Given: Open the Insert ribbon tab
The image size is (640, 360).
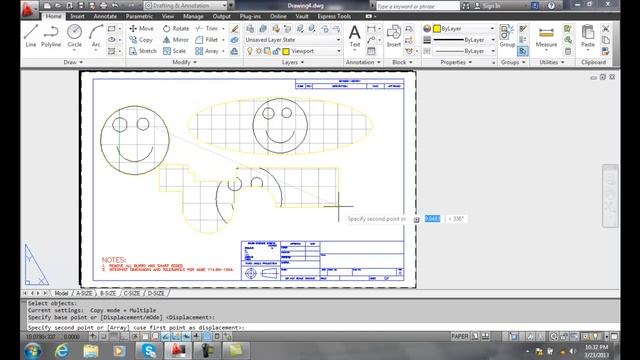Looking at the screenshot, I should click(77, 16).
